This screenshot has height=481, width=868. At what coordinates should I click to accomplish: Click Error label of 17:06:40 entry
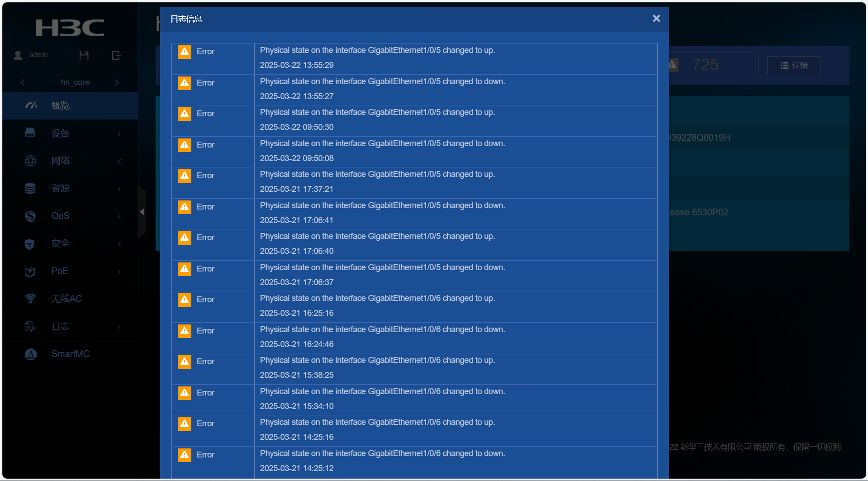(205, 238)
